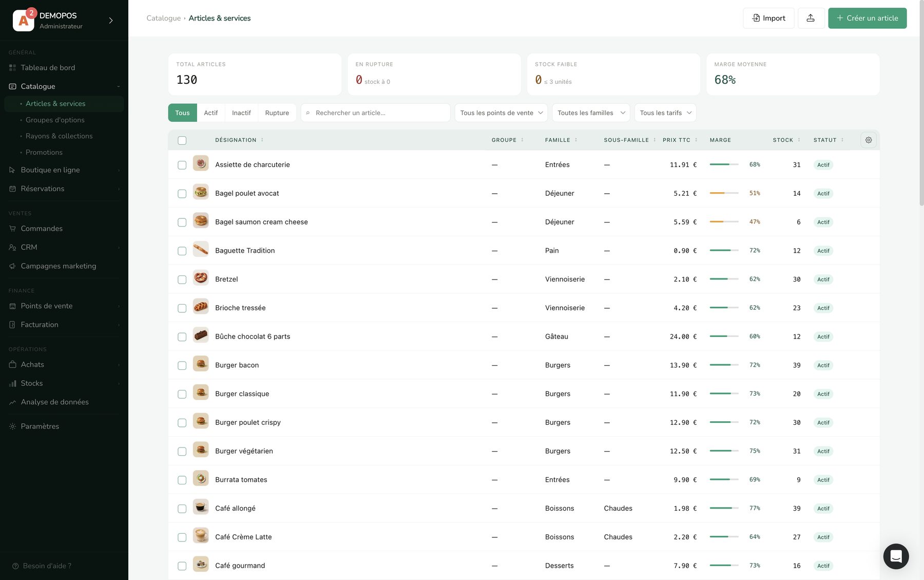924x580 pixels.
Task: Expand the DEMOPOS account switcher chevron
Action: [111, 21]
